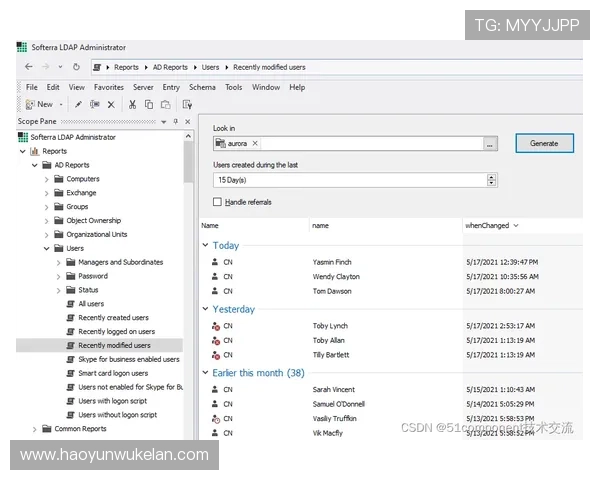
Task: Pin the Scope Pane with pushpin icon
Action: (x=176, y=121)
